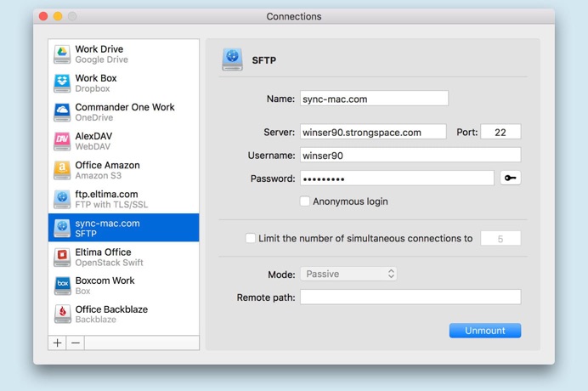This screenshot has width=588, height=391.
Task: Enable the Anonymous login checkbox
Action: (304, 201)
